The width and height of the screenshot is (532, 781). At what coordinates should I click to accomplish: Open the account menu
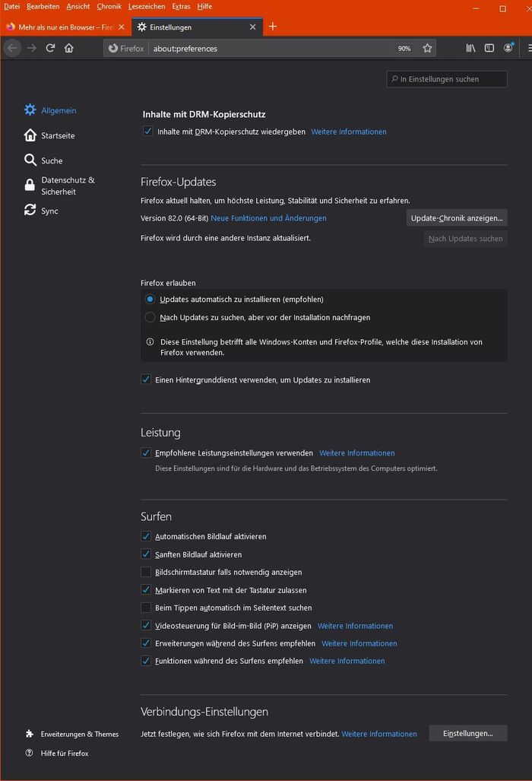[508, 47]
